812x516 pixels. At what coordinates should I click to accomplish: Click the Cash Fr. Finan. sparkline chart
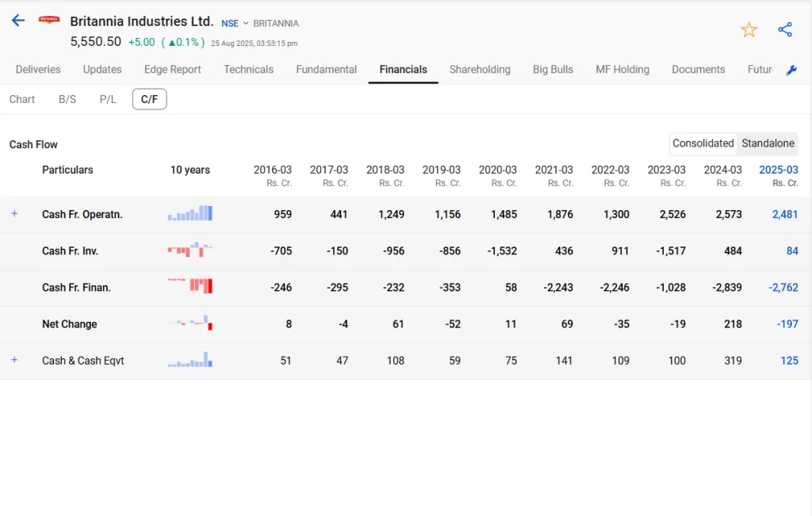click(x=190, y=286)
